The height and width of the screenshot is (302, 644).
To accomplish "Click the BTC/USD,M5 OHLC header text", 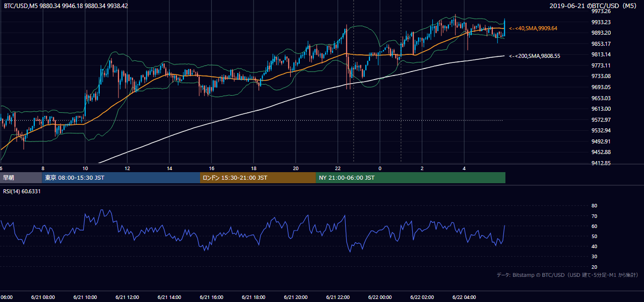I will [x=66, y=6].
